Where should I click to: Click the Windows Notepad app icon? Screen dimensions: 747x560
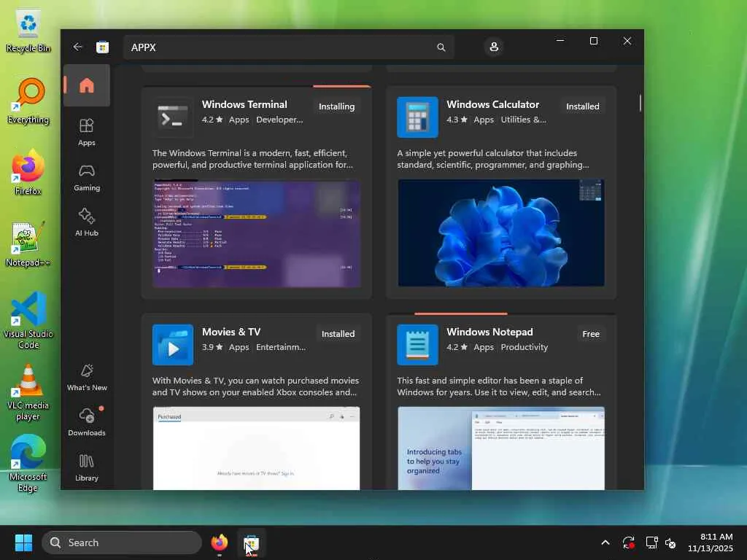417,345
